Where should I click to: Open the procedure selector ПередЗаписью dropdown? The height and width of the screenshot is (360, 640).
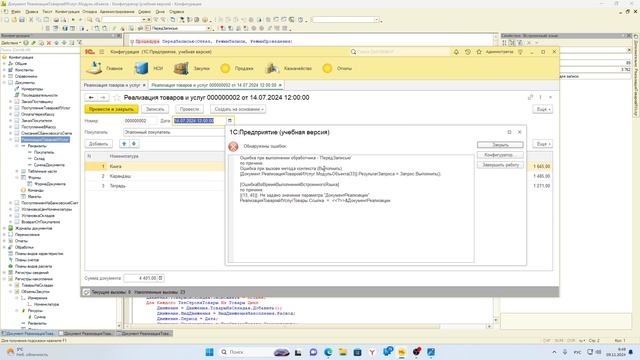pos(209,28)
